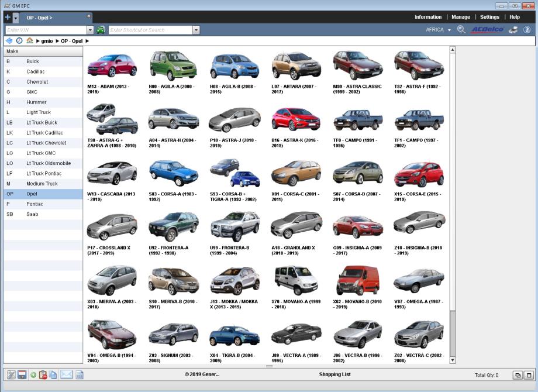Click the green vehicle lookup icon
The height and width of the screenshot is (392, 538).
tap(101, 30)
